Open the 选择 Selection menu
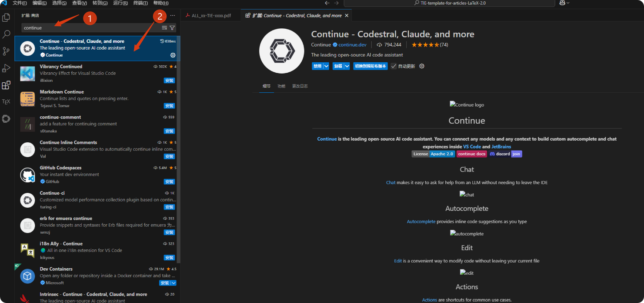 [59, 3]
